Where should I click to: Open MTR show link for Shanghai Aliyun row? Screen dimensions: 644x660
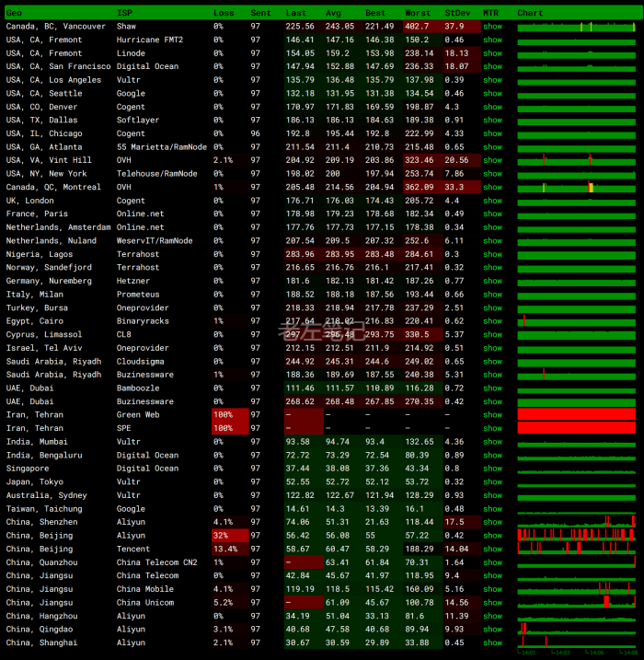pyautogui.click(x=493, y=643)
